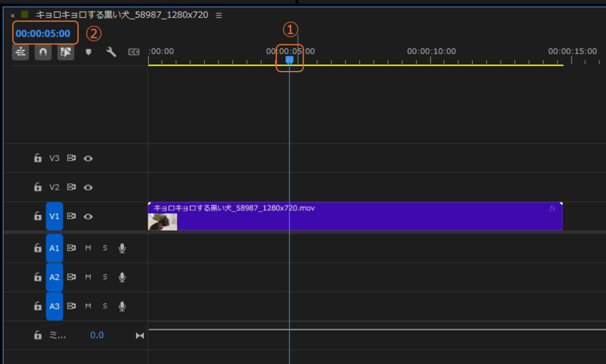Toggle V1 track eye visibility

88,217
